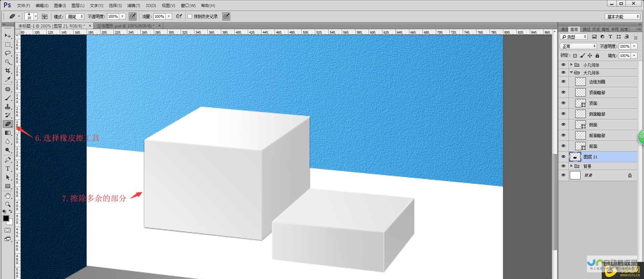Screen dimensions: 644x279
Task: Open the 文件(F) menu
Action: point(24,5)
